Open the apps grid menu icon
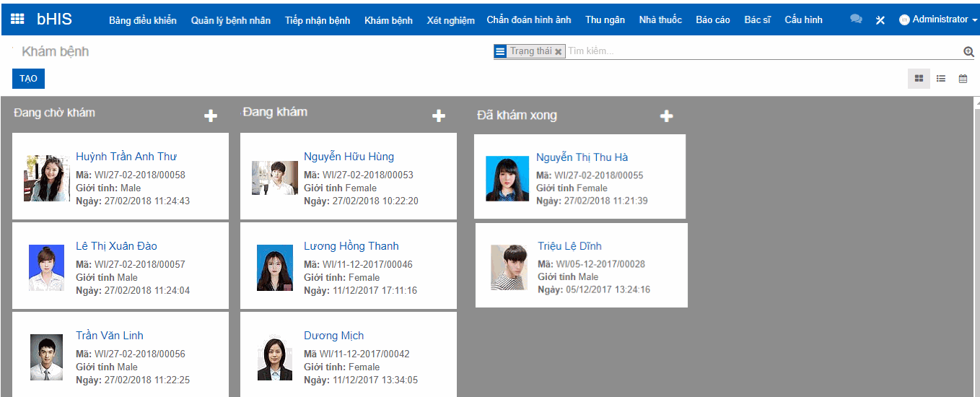This screenshot has width=980, height=397. [17, 19]
